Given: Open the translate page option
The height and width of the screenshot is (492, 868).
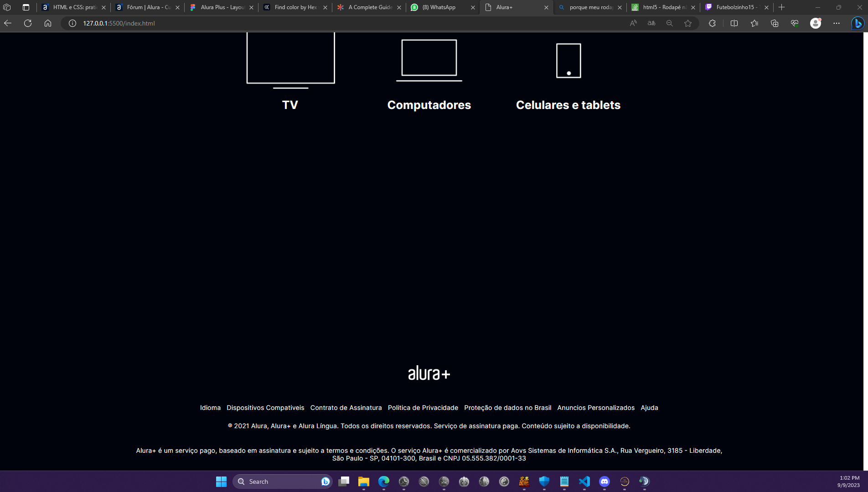Looking at the screenshot, I should click(x=651, y=23).
